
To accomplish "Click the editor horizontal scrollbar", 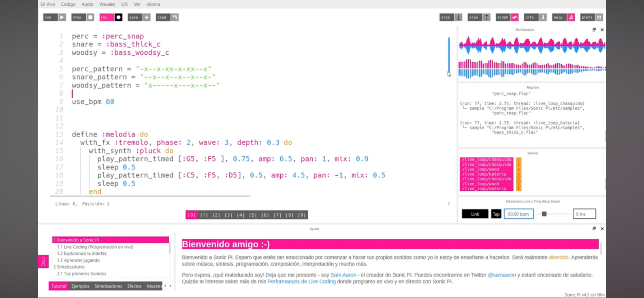I will coord(150,196).
